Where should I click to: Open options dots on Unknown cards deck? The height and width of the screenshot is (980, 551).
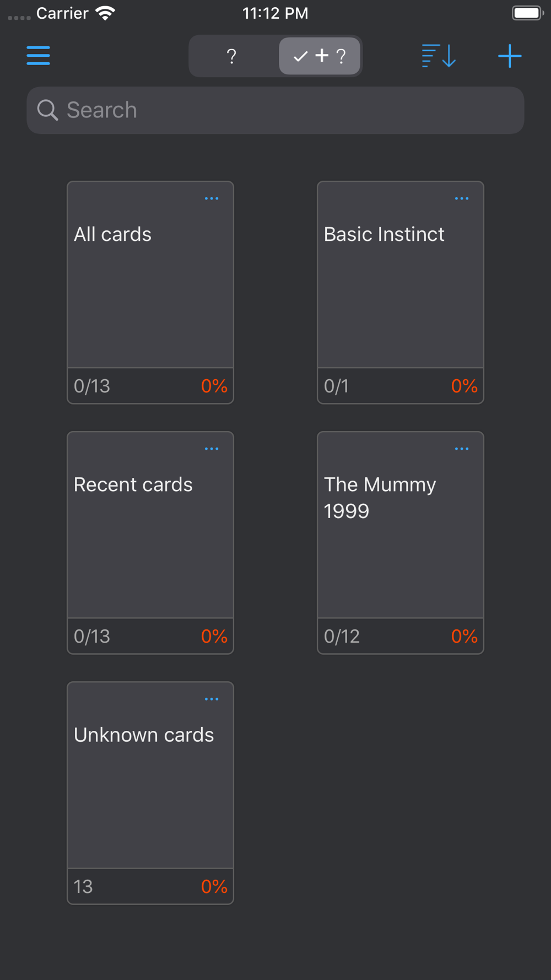pos(212,699)
